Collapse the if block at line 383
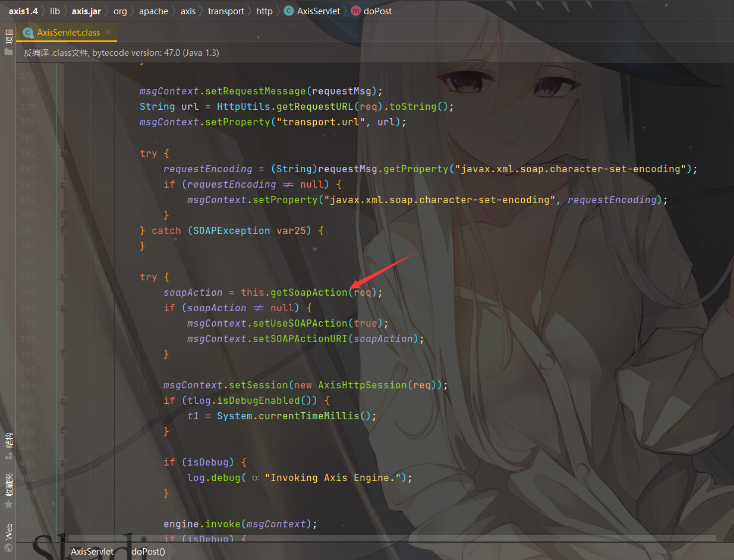 (x=63, y=184)
